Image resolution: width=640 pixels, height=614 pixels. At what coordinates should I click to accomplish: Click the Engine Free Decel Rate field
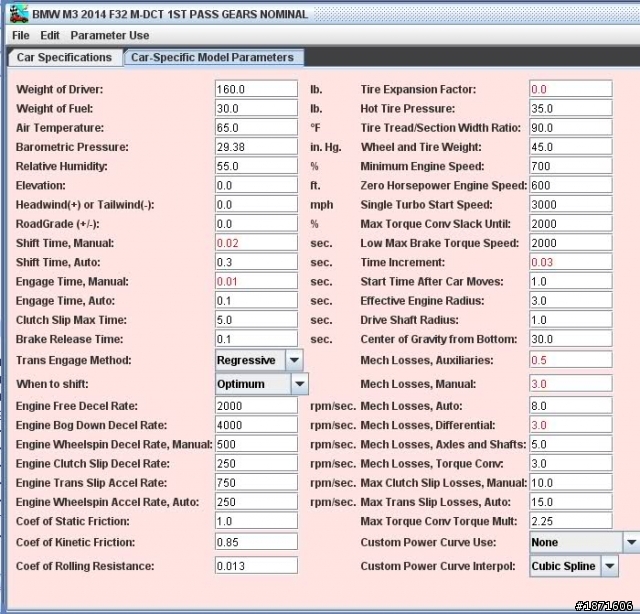(256, 406)
